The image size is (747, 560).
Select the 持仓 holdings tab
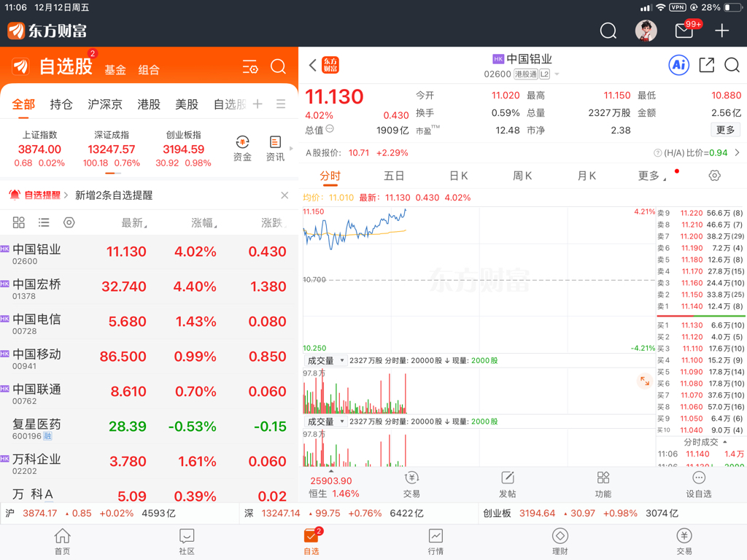(61, 104)
